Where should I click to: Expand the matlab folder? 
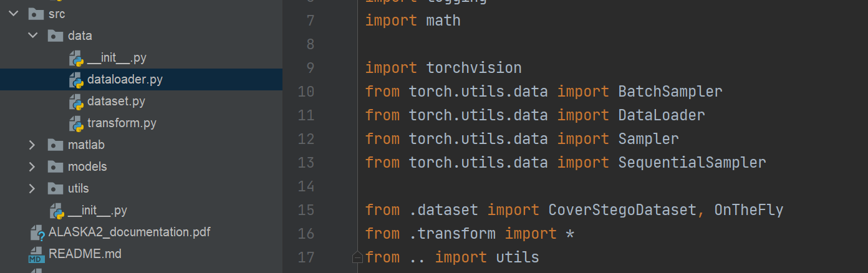click(x=32, y=145)
